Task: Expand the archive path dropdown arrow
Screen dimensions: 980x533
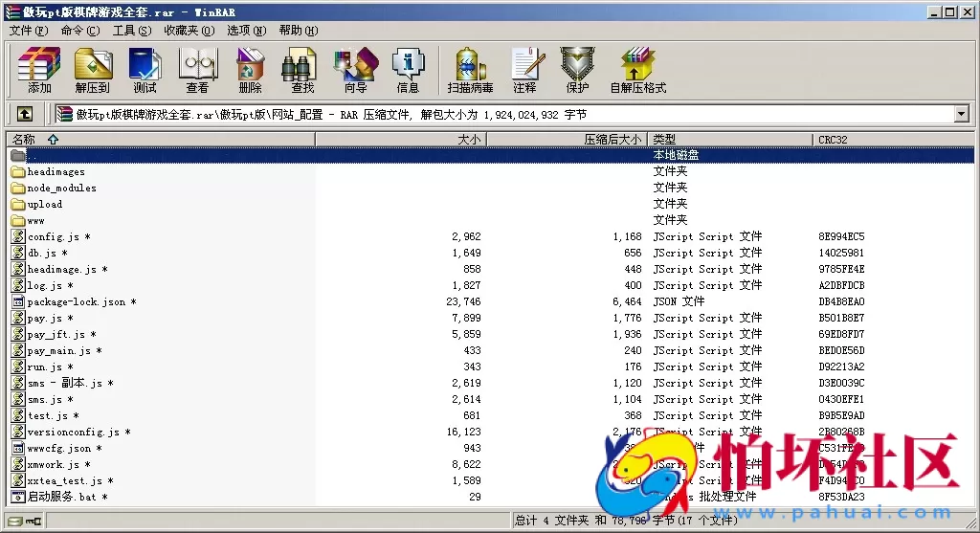Action: (x=961, y=114)
